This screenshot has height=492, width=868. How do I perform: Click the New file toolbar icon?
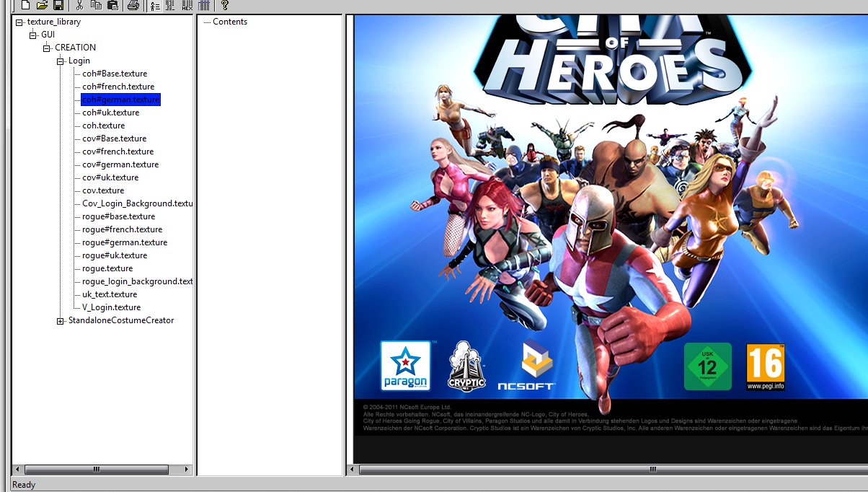click(26, 5)
